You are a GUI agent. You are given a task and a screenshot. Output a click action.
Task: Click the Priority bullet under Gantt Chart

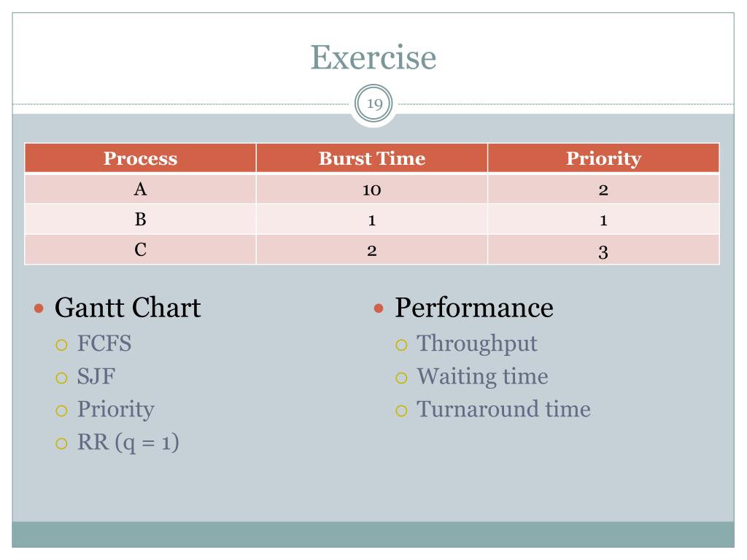pos(116,410)
